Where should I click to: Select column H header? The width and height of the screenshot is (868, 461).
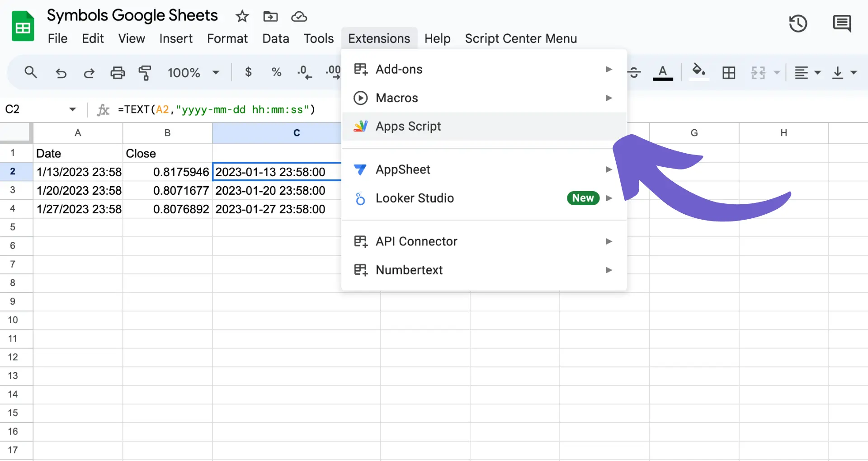[783, 133]
